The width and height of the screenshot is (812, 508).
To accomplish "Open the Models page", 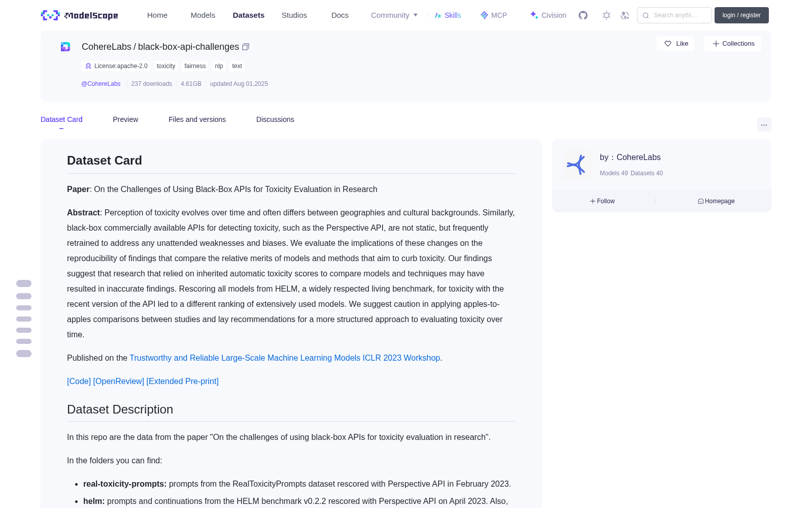I will tap(203, 15).
